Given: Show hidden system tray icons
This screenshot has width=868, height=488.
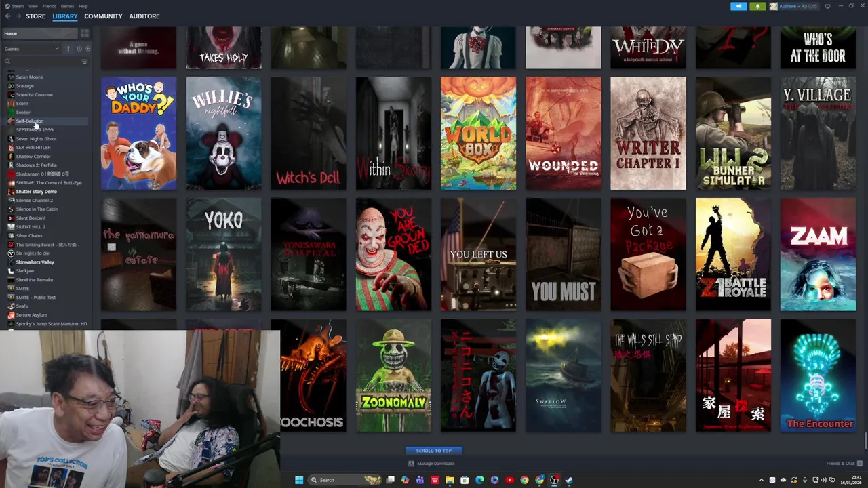Looking at the screenshot, I should coord(762,480).
